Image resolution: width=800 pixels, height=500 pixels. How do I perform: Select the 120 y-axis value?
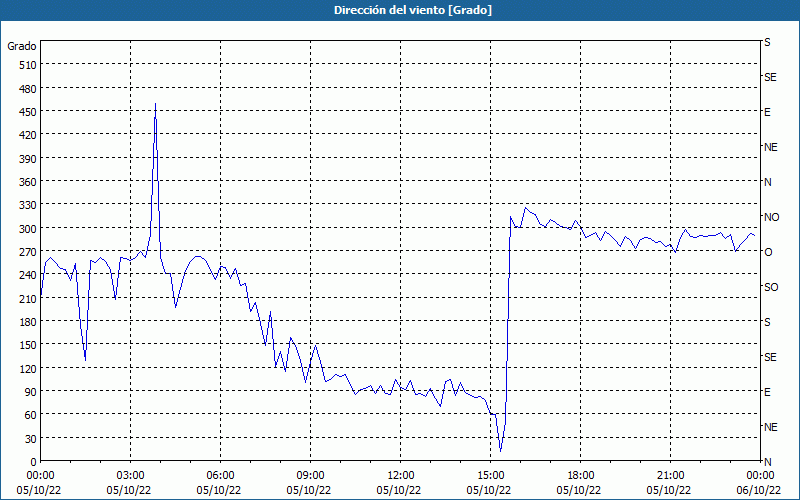(x=29, y=368)
